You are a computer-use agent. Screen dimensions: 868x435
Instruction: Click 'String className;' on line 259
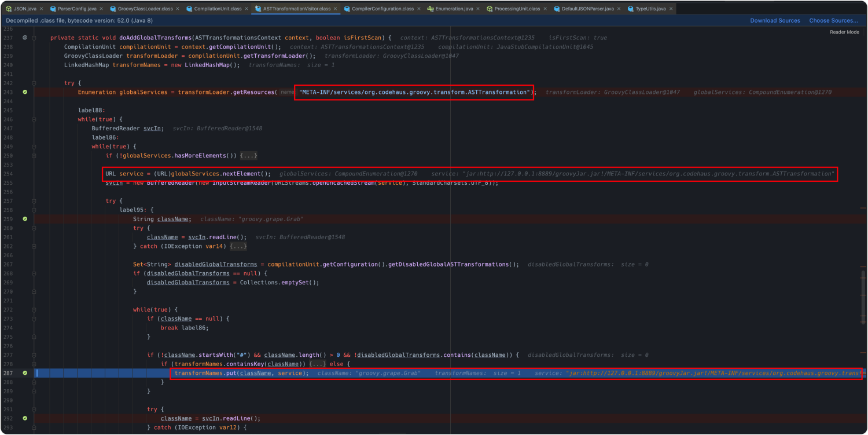[x=162, y=219]
